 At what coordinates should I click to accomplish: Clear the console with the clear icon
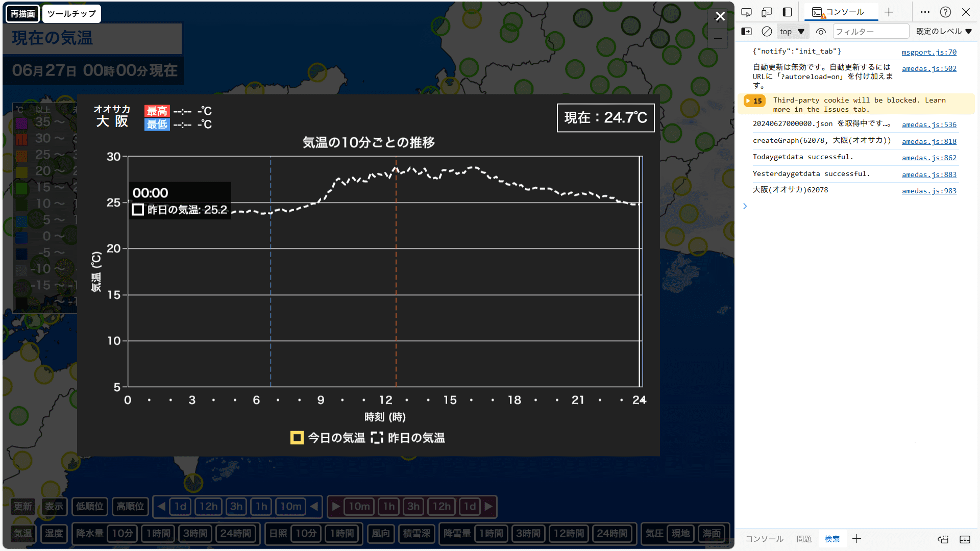click(x=767, y=32)
